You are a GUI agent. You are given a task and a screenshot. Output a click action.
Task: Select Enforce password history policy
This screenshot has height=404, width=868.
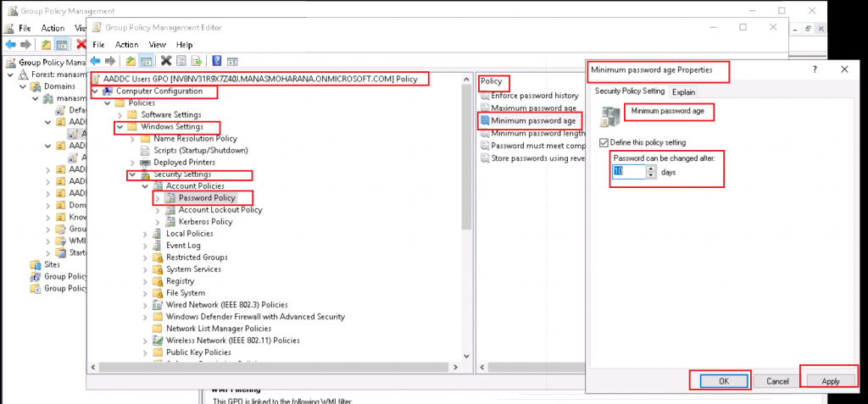[x=534, y=96]
